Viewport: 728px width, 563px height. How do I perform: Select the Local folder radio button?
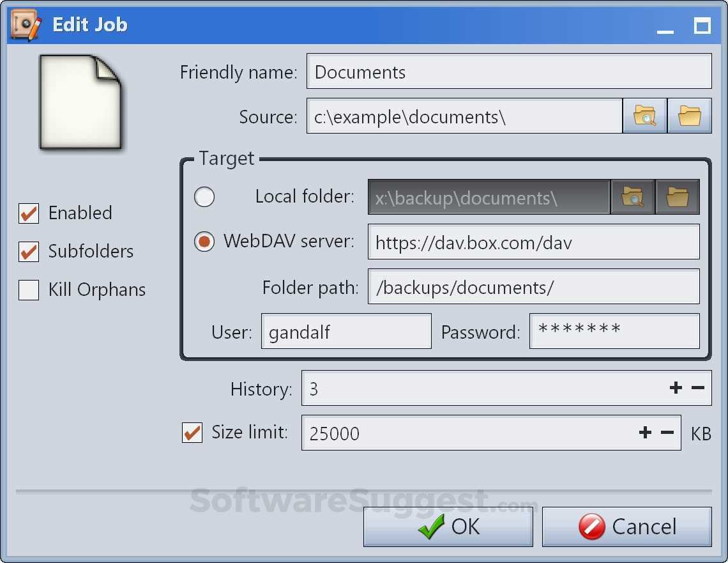(x=204, y=197)
